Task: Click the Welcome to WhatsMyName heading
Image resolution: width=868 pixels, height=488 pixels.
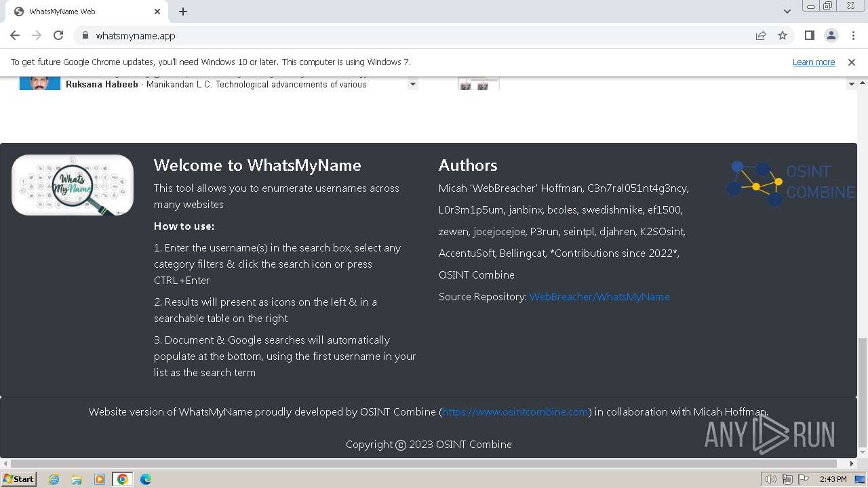Action: click(257, 165)
